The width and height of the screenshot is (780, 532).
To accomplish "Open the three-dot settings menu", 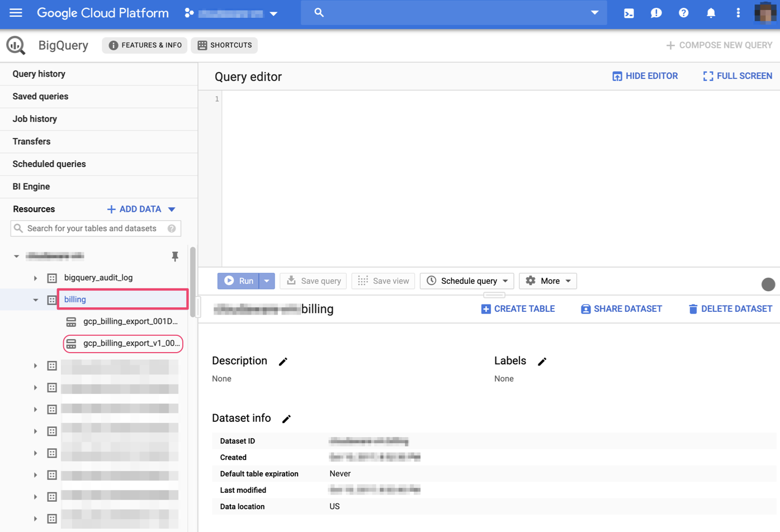I will pos(738,13).
